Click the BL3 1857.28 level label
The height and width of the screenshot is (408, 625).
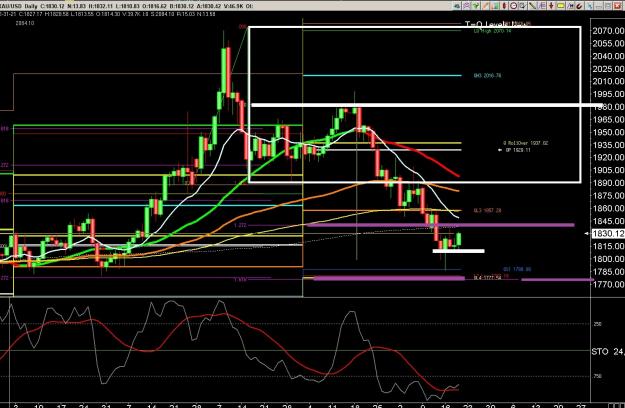(x=487, y=210)
